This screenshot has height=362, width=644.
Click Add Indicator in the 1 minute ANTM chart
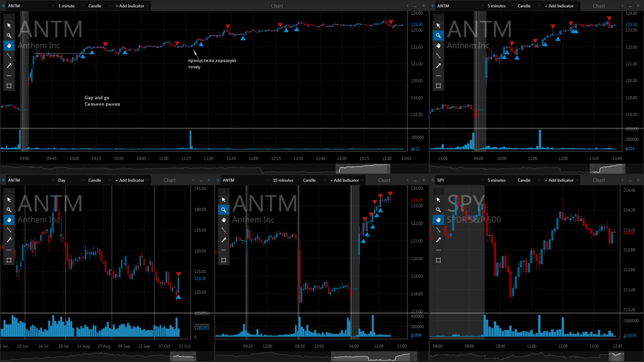tap(131, 6)
